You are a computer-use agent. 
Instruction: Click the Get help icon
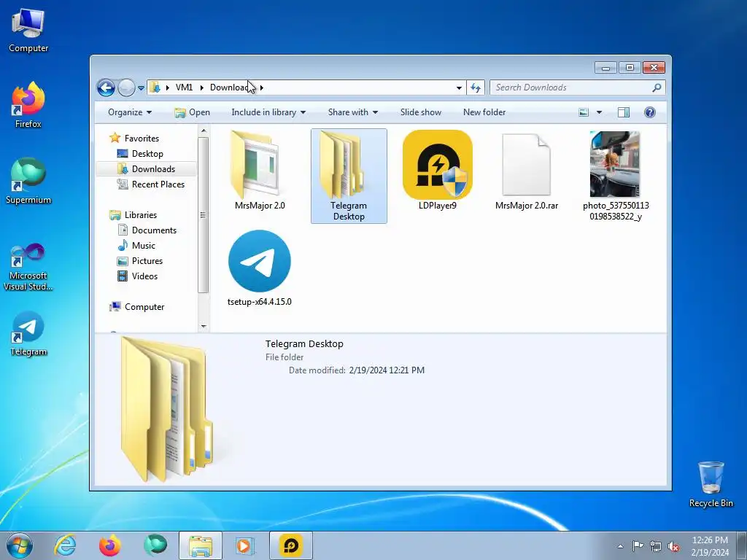pyautogui.click(x=650, y=112)
